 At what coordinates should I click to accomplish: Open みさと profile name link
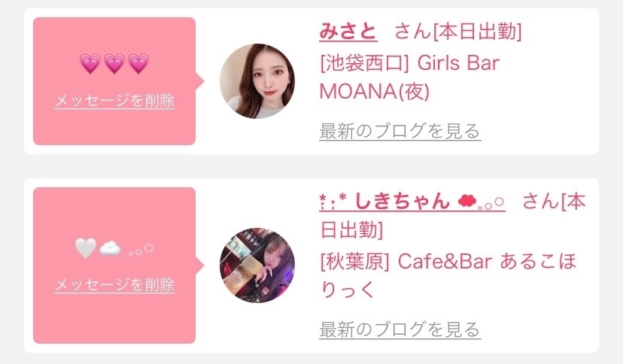coord(348,32)
